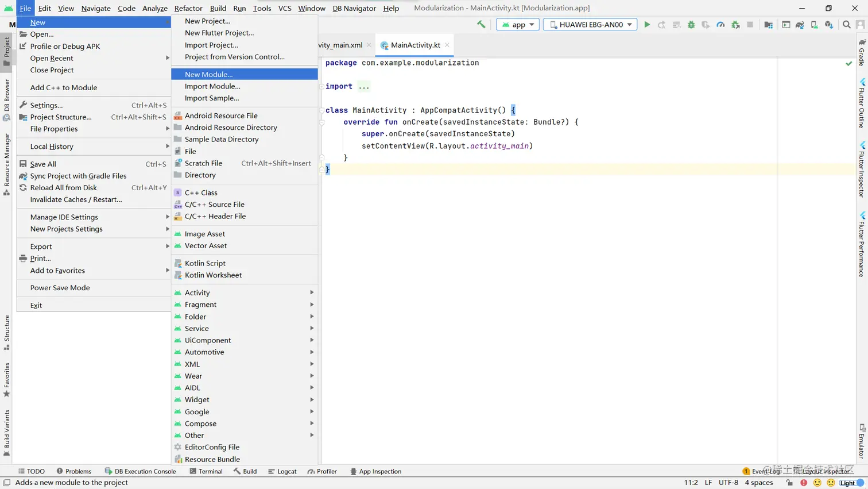Viewport: 868px width, 489px height.
Task: Expand the folded import statement in the editor
Action: [364, 87]
